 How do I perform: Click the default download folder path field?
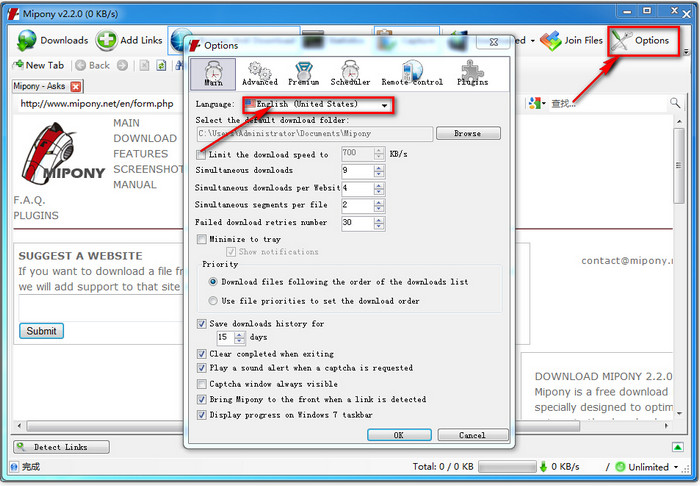coord(315,134)
